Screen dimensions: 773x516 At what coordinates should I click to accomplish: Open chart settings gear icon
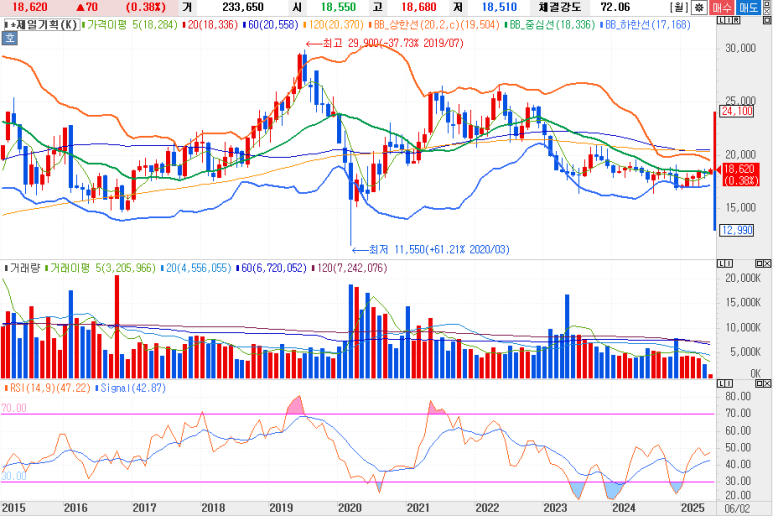coord(699,7)
